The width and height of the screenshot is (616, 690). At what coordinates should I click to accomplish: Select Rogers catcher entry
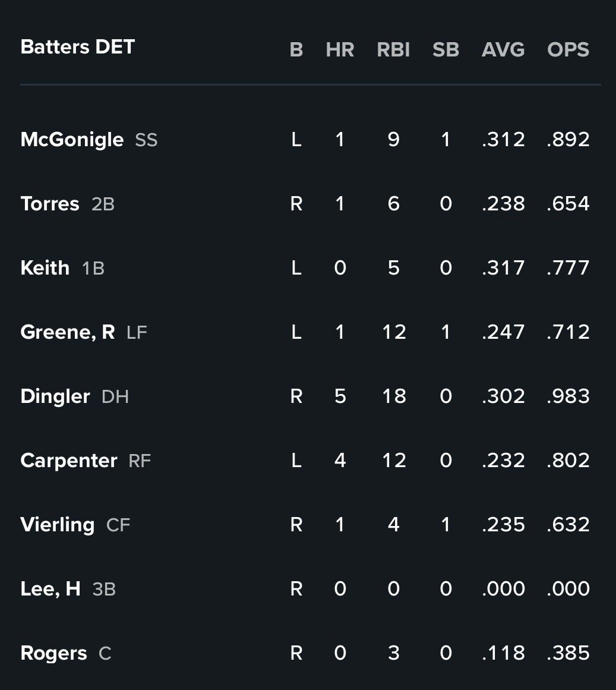coord(53,653)
